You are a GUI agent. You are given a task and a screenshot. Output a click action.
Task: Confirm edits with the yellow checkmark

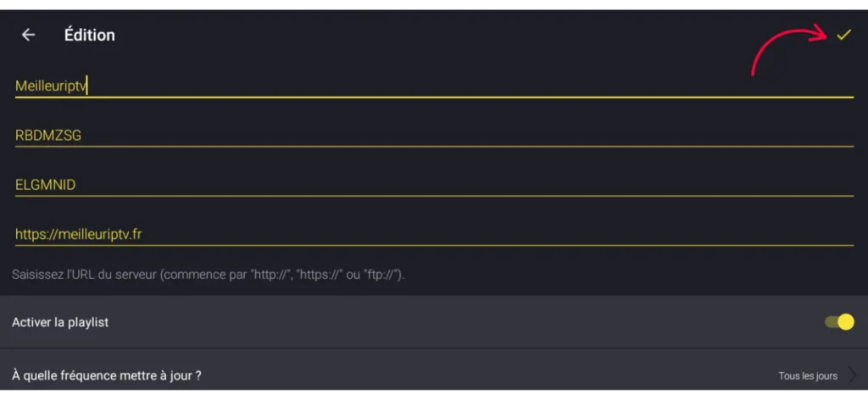coord(843,35)
